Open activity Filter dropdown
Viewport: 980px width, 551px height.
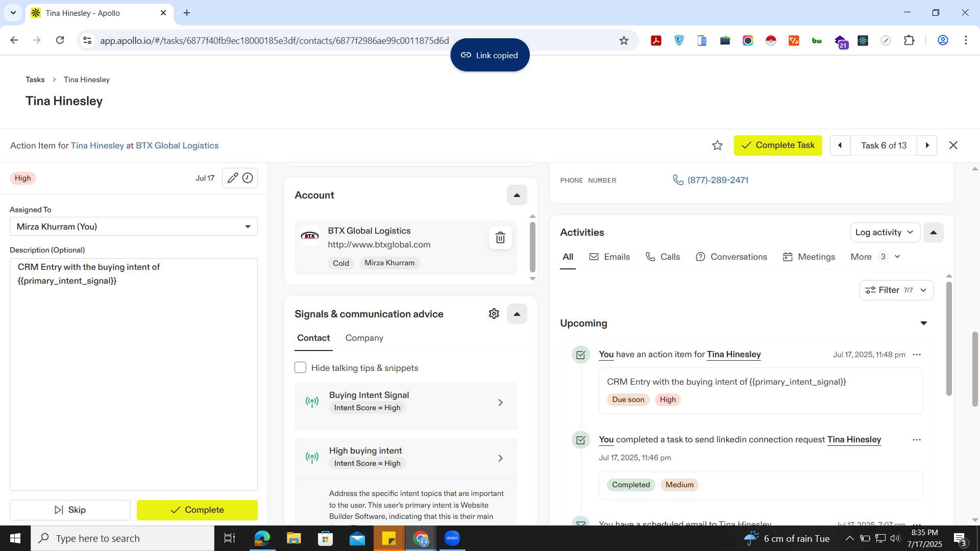(x=896, y=290)
